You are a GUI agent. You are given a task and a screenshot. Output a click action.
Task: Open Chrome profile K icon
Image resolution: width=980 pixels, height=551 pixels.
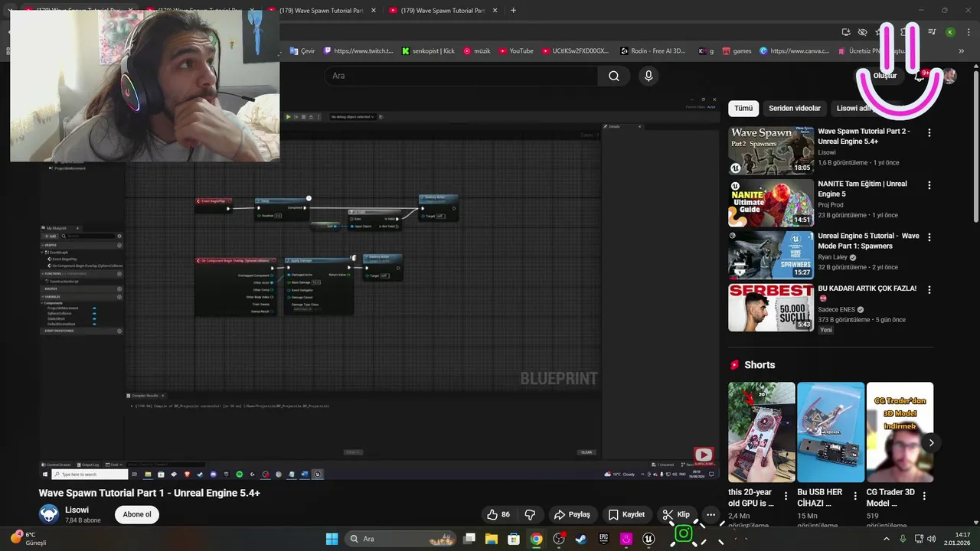point(950,32)
